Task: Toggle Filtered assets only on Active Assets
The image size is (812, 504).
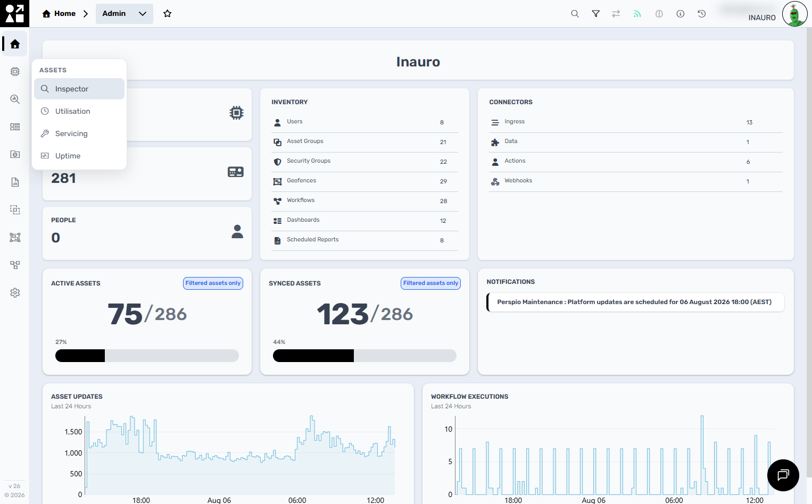Action: point(213,283)
